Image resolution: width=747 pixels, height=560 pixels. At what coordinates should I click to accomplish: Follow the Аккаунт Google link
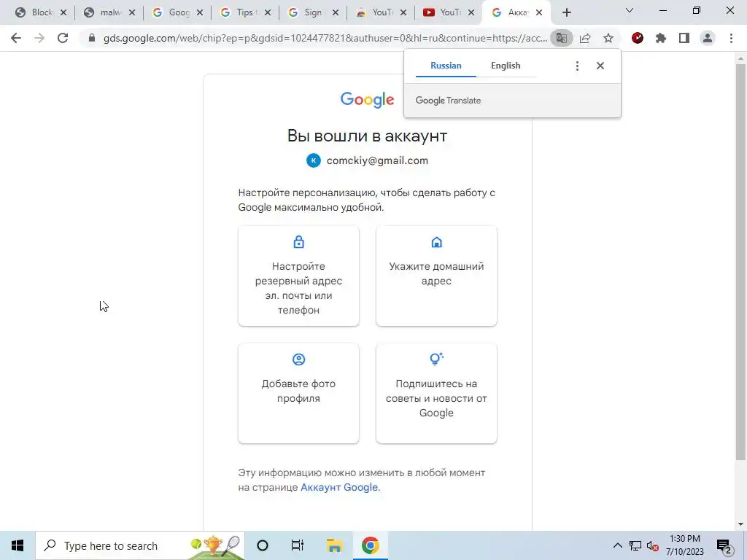point(339,487)
